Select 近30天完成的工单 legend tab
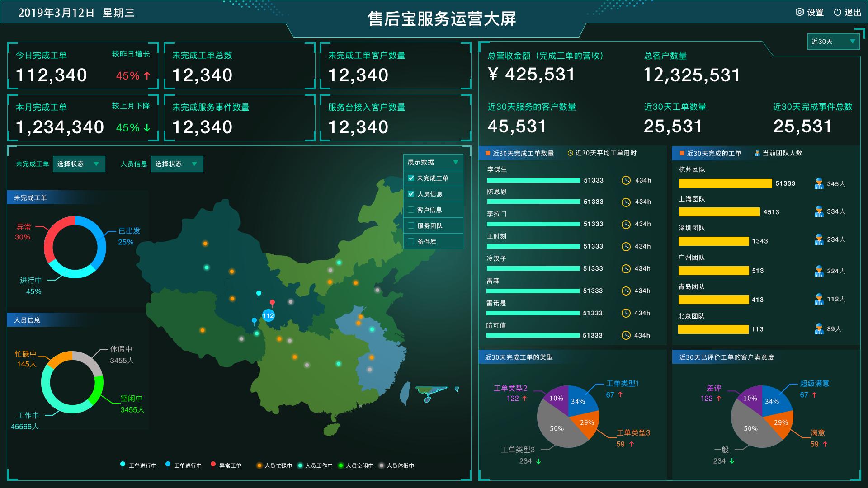Viewport: 868px width, 488px height. point(710,154)
